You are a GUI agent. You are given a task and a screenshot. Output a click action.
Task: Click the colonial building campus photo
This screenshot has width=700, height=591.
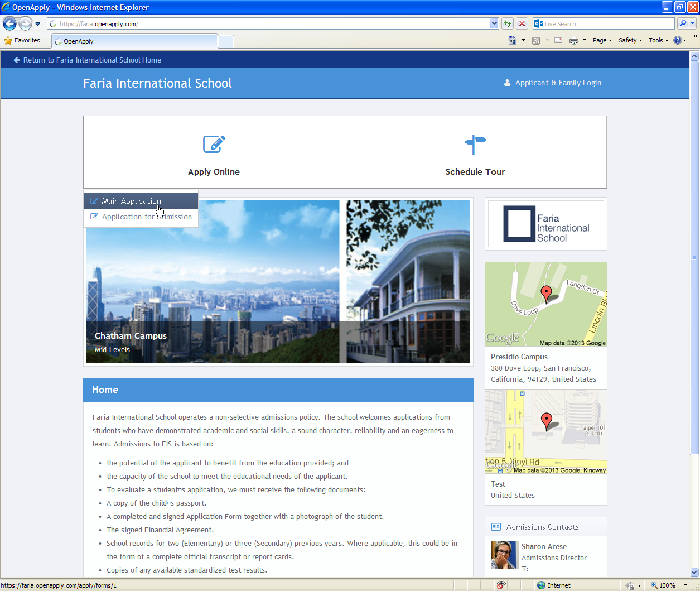tap(408, 282)
